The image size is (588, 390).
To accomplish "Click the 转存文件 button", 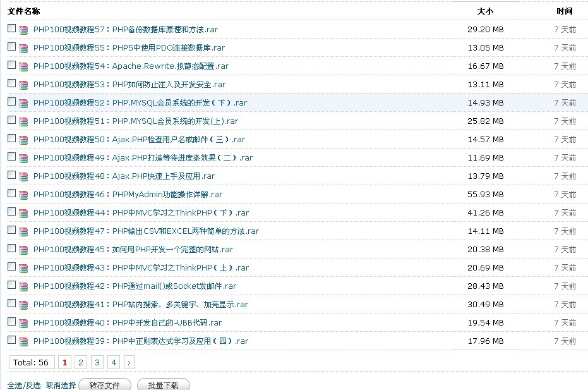I will [x=105, y=385].
